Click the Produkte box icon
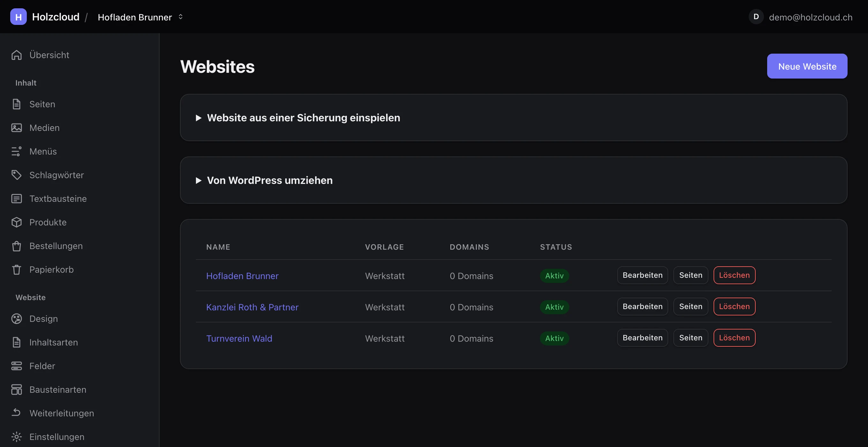The height and width of the screenshot is (447, 868). pyautogui.click(x=17, y=222)
